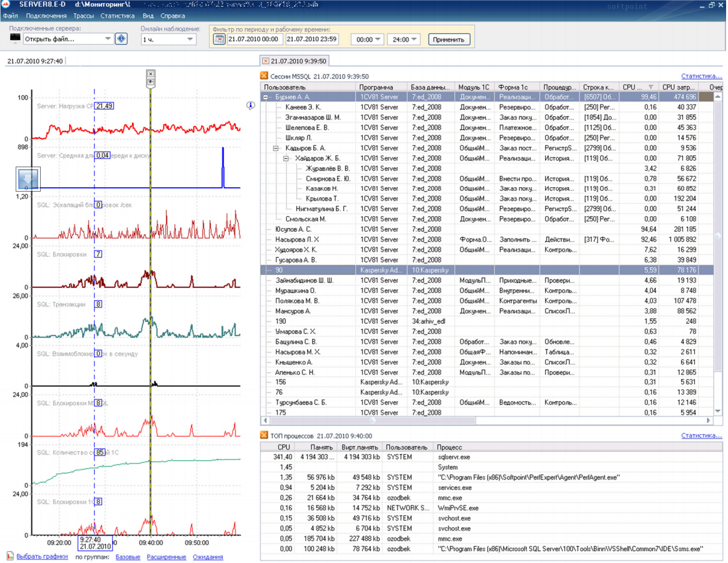Screen dimensions: 728x563
Task: Select the PerfAgent.exe process row
Action: (x=491, y=478)
